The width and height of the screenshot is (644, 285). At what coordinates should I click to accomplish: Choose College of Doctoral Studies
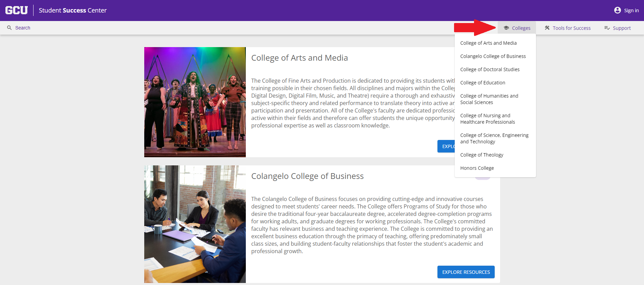coord(495,69)
